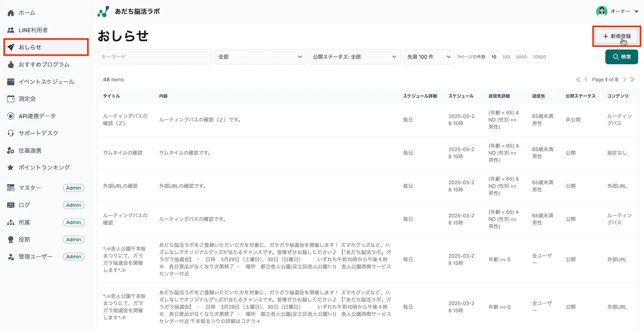This screenshot has height=330, width=644.
Task: Select the ホーム icon in the sidebar
Action: click(x=11, y=13)
